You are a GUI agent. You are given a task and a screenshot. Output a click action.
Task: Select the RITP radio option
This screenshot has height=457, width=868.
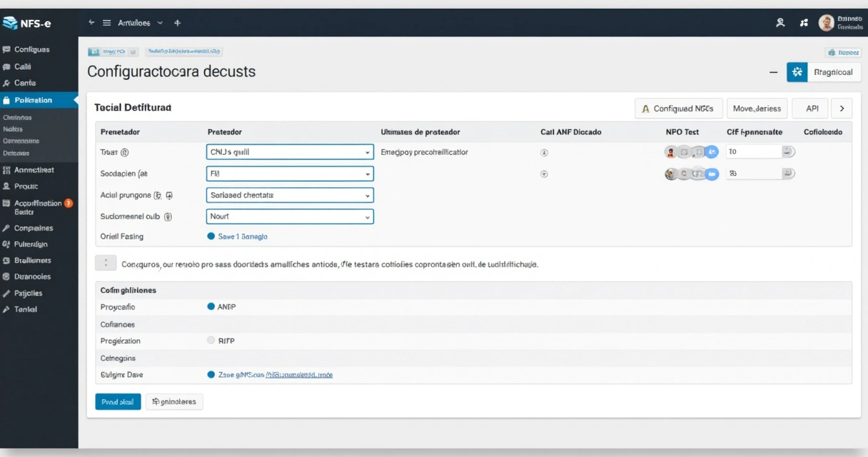[212, 341]
